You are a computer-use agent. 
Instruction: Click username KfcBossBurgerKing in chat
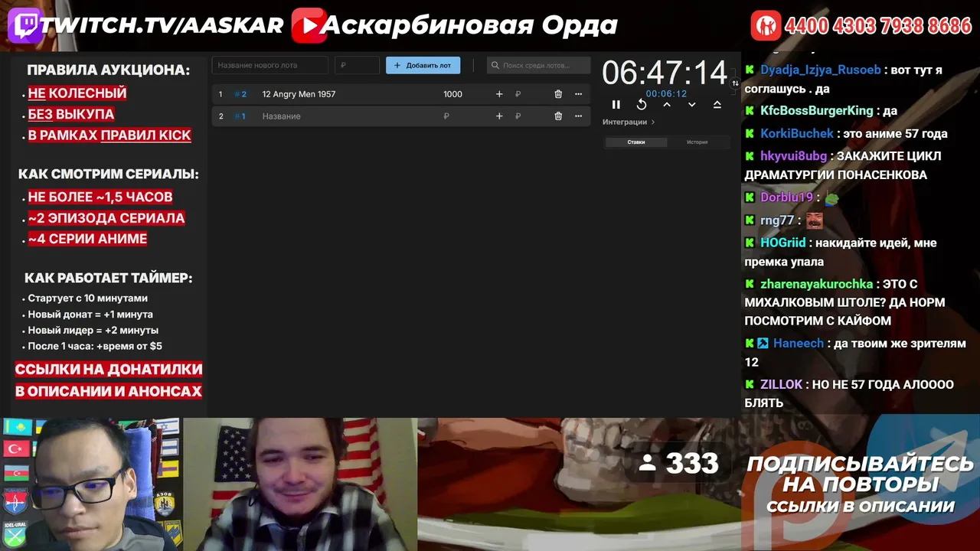coord(817,111)
